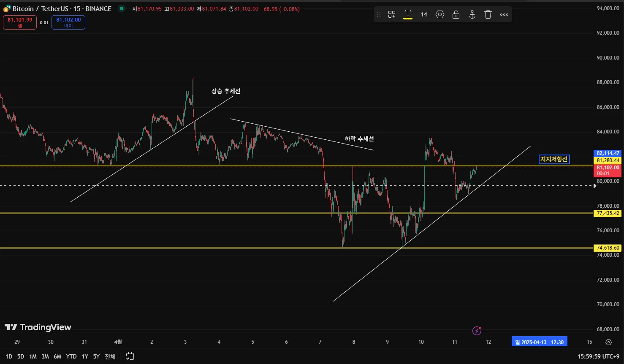Click the purple lightning flash icon

tap(477, 331)
